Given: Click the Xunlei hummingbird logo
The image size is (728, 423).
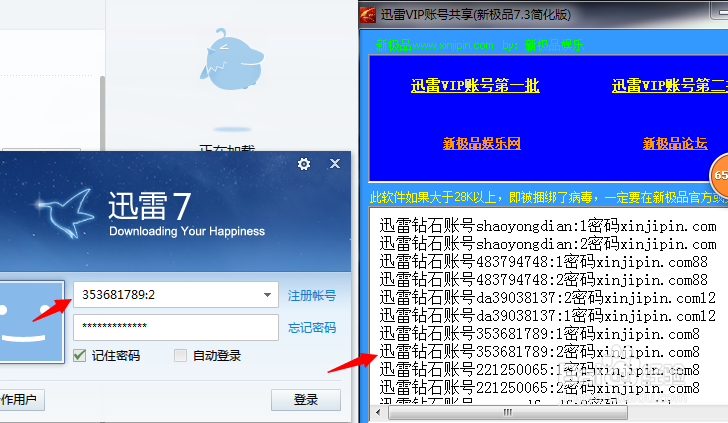Looking at the screenshot, I should tap(65, 213).
